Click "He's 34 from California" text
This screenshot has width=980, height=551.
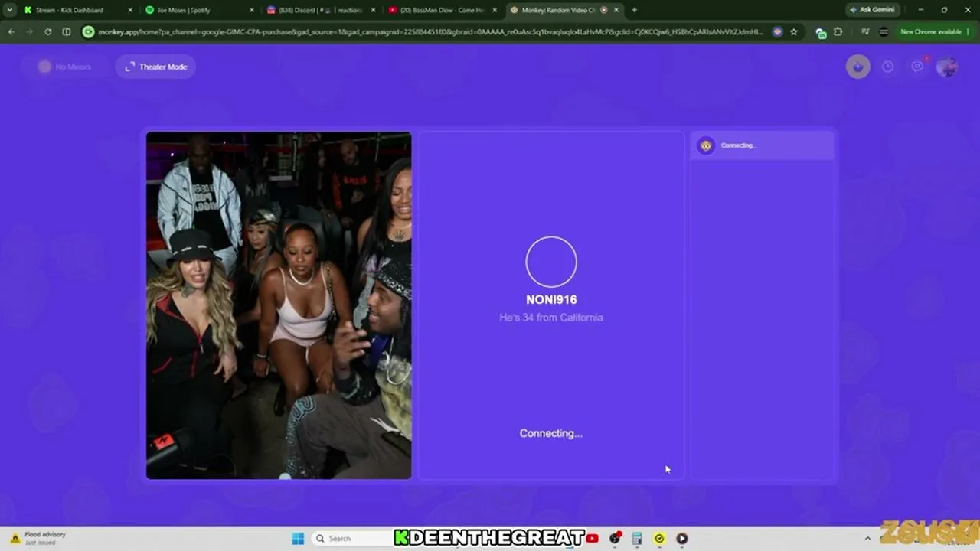pyautogui.click(x=551, y=318)
